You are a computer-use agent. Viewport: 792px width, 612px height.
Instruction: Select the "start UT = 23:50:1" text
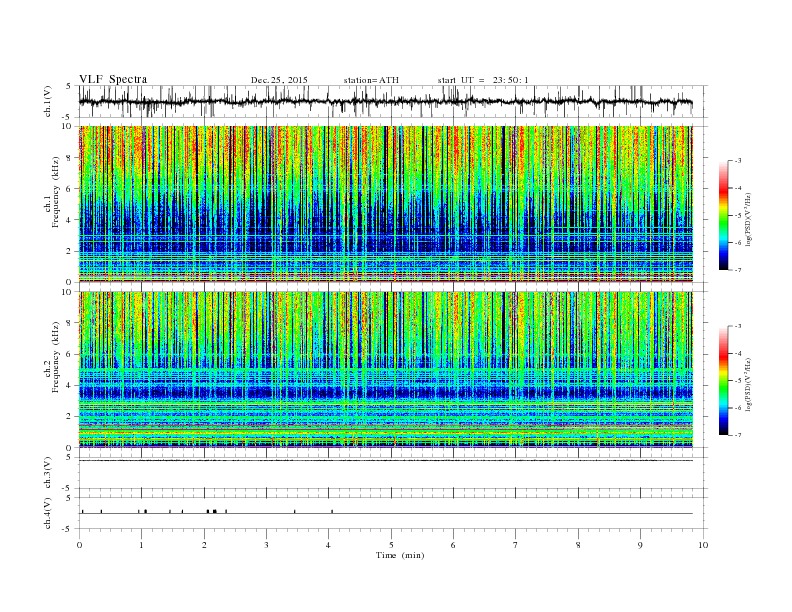click(483, 80)
